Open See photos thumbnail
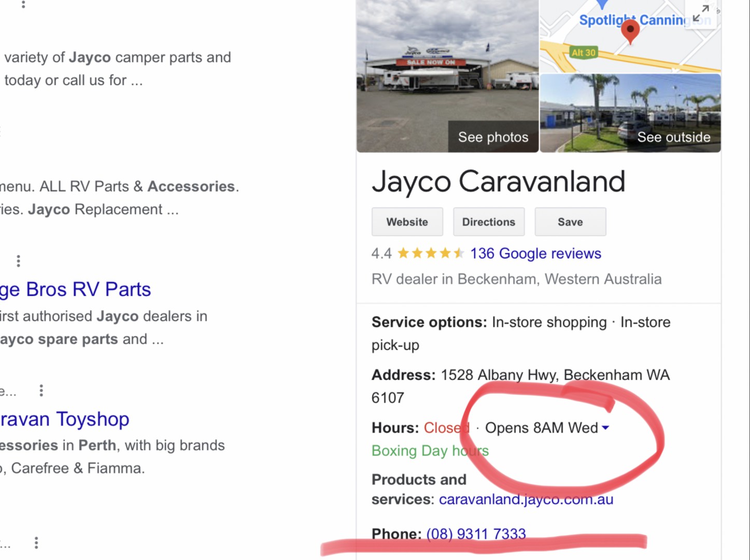The image size is (750, 560). coord(448,76)
